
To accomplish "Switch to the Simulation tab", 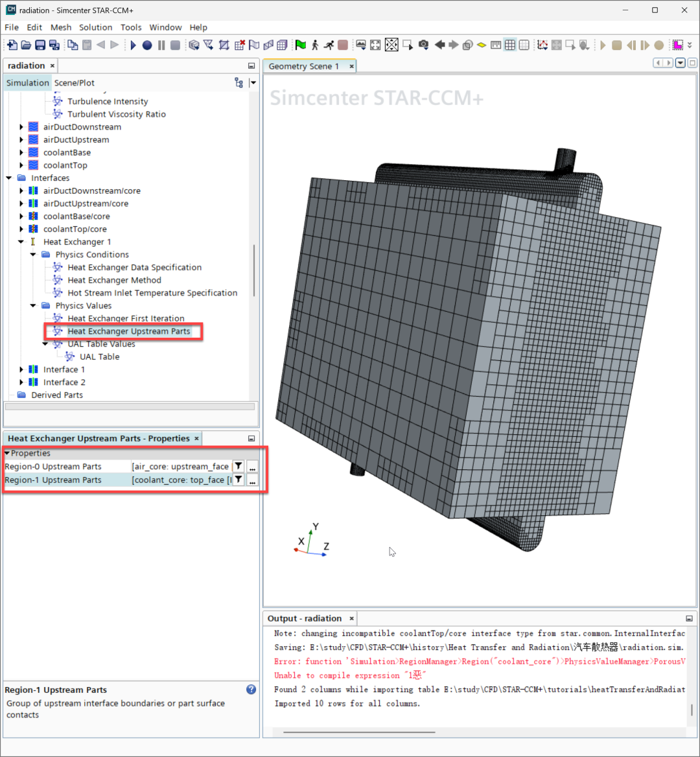I will (27, 82).
